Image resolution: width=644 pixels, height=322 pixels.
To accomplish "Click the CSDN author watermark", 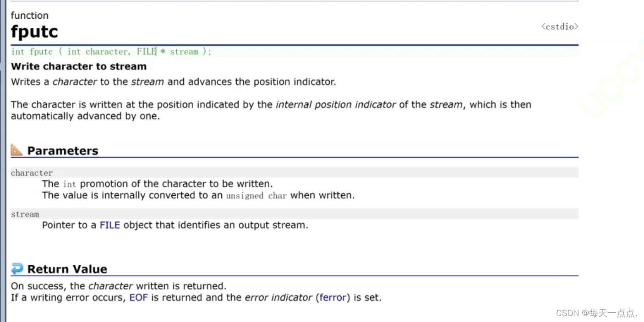I will pyautogui.click(x=596, y=313).
